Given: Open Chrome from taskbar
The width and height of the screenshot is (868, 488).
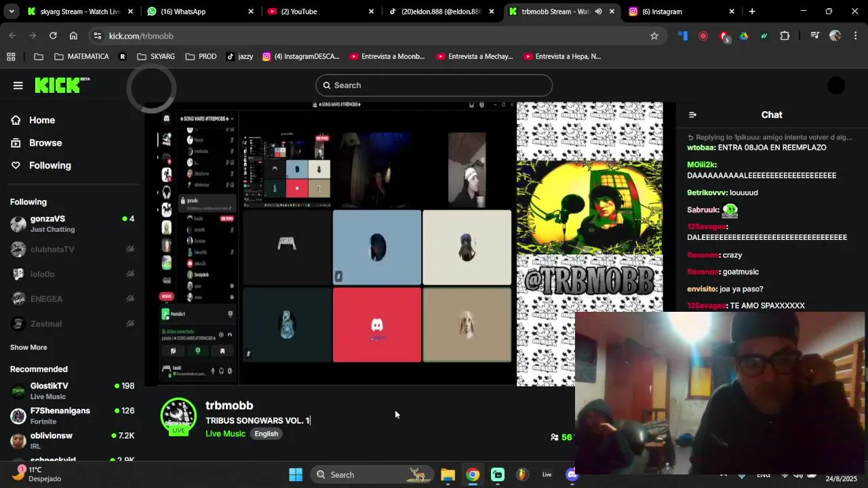Looking at the screenshot, I should pyautogui.click(x=473, y=474).
